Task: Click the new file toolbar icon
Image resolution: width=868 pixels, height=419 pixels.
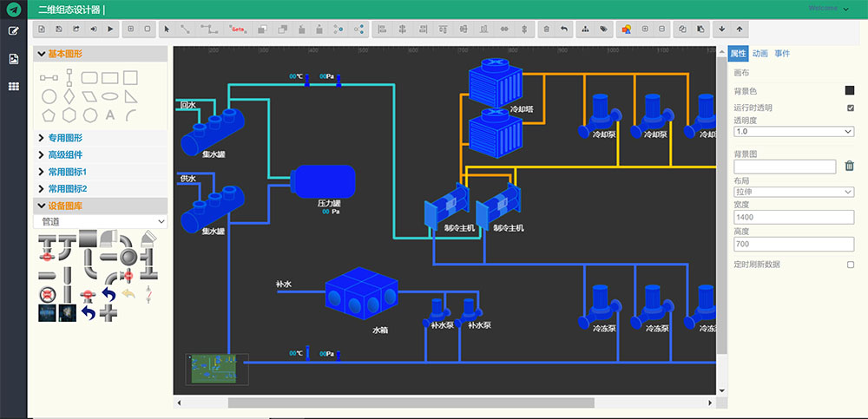Action: (42, 29)
